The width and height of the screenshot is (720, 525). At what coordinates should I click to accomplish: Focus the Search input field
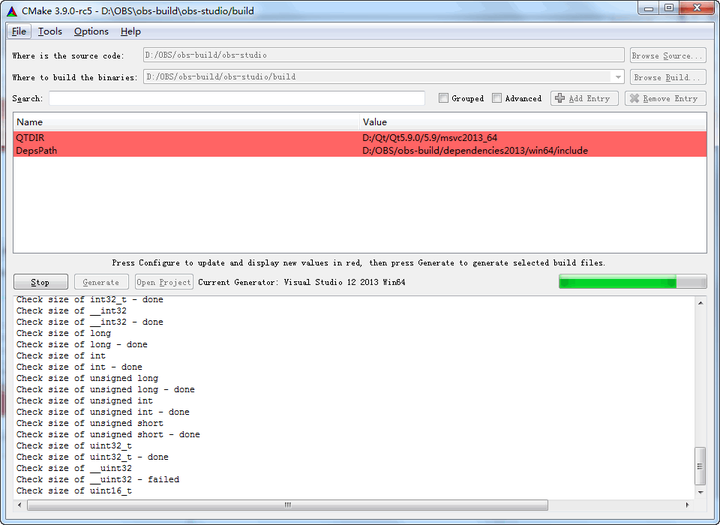click(237, 98)
